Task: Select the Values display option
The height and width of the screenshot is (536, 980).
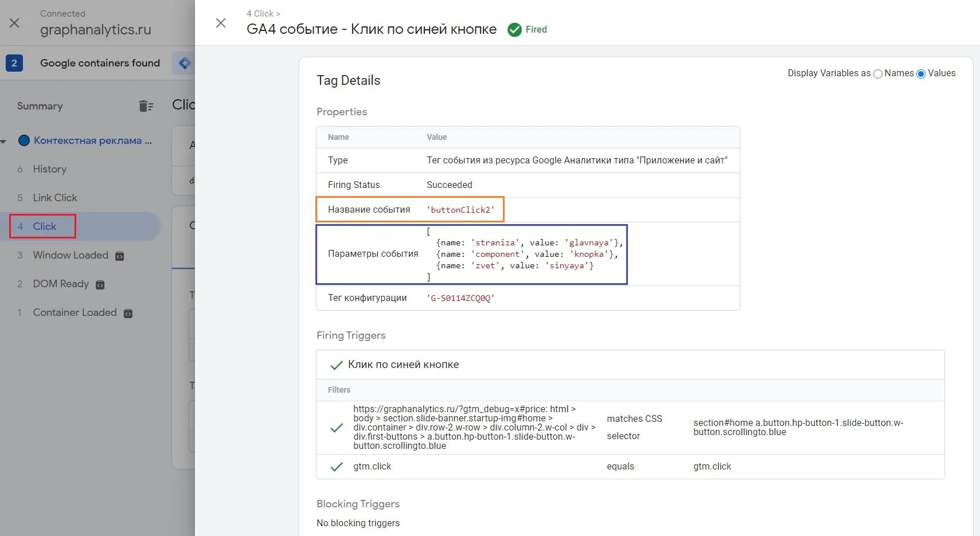Action: 921,74
